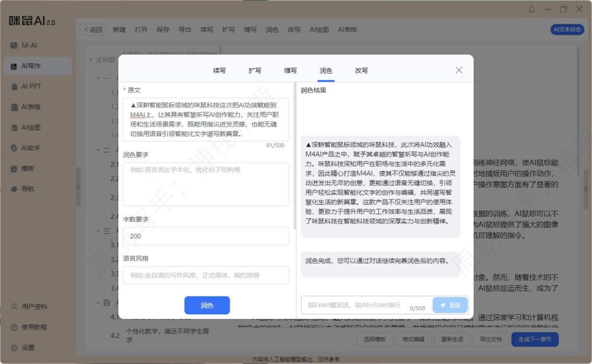The image size is (592, 364).
Task: Click the right edge panel chevron
Action: click(x=586, y=189)
